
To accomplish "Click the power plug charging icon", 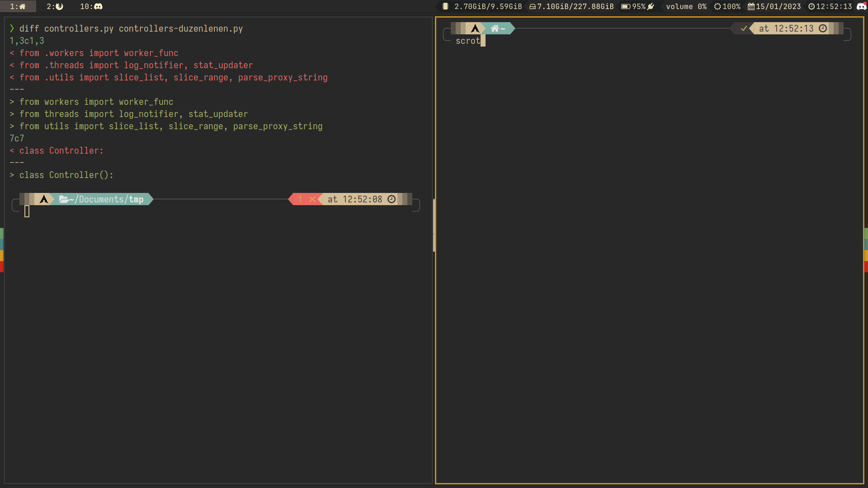I will coord(651,6).
